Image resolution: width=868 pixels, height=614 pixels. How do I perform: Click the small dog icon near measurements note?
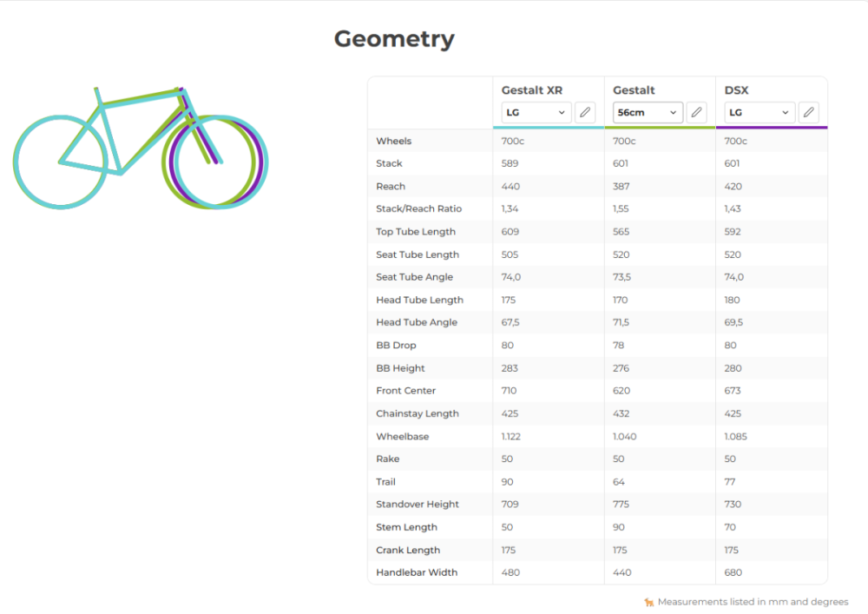pyautogui.click(x=648, y=602)
